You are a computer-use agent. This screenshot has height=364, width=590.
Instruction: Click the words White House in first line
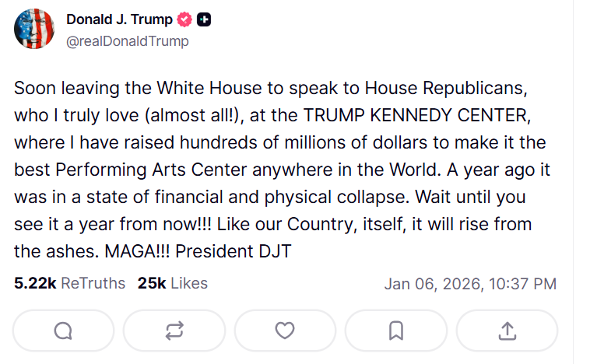[x=209, y=88]
